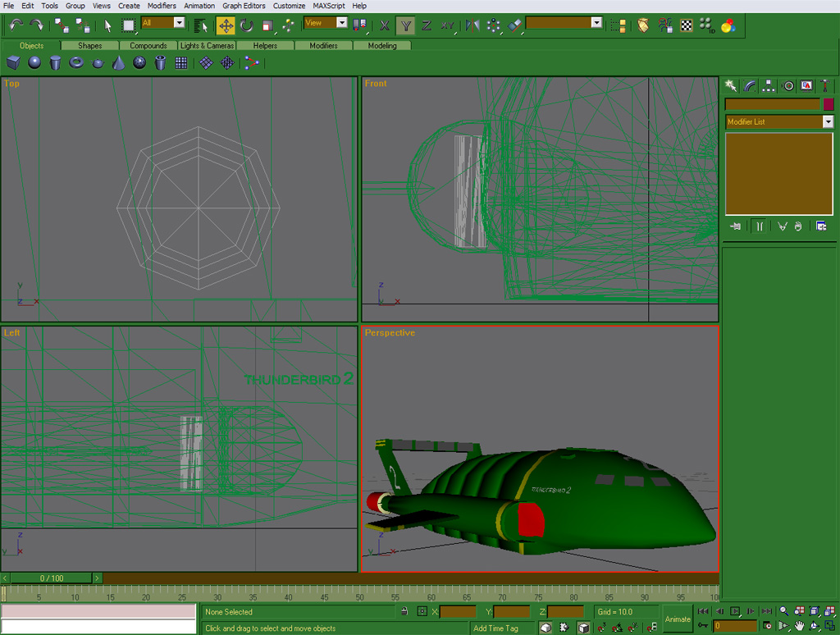Image resolution: width=840 pixels, height=635 pixels.
Task: Click the Animate button
Action: click(678, 619)
